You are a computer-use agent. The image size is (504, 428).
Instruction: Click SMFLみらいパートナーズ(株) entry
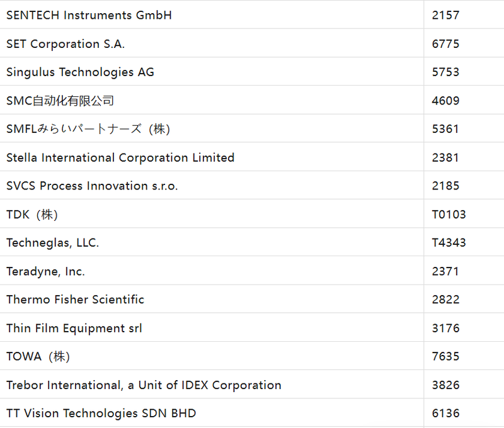click(x=88, y=129)
